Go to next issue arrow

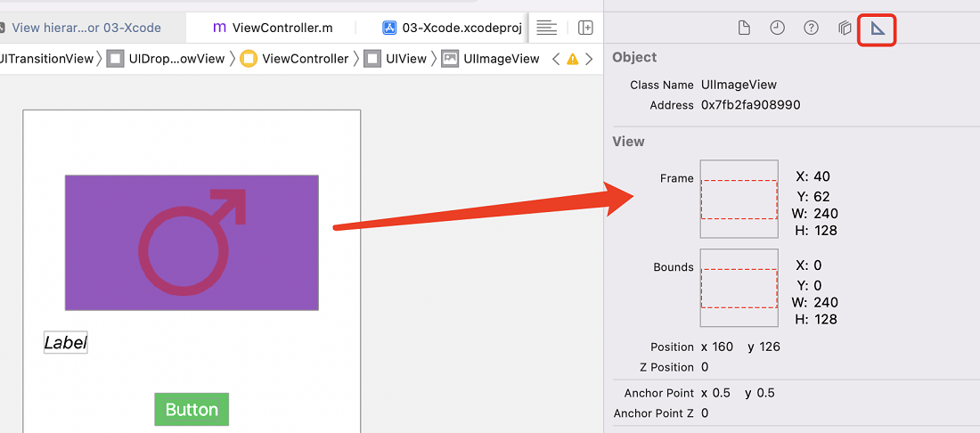[589, 60]
